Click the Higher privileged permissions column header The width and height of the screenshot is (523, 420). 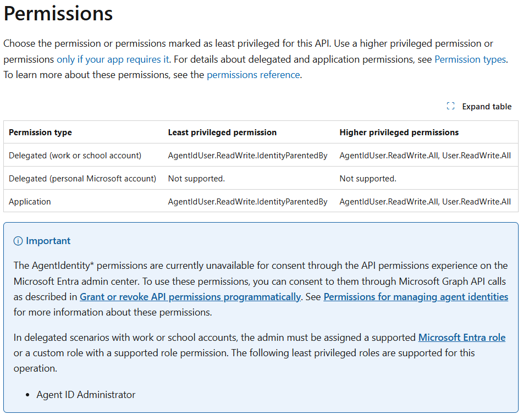399,132
